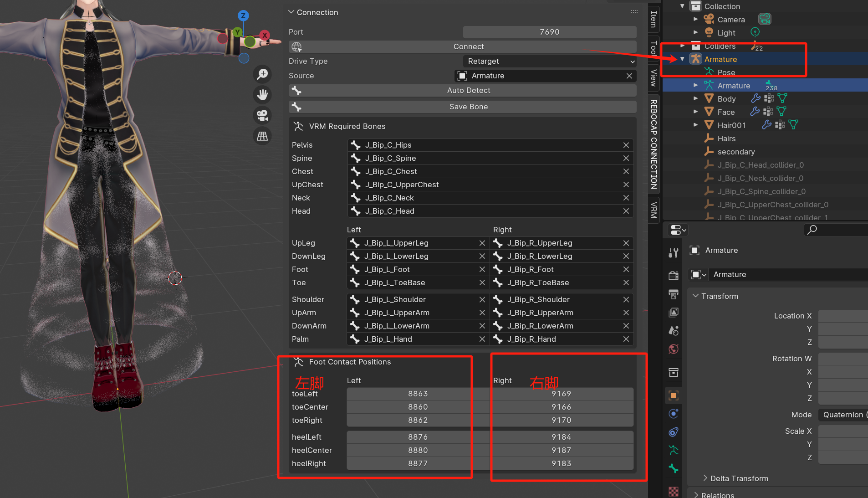Select the Hairs item in outliner

click(x=726, y=139)
